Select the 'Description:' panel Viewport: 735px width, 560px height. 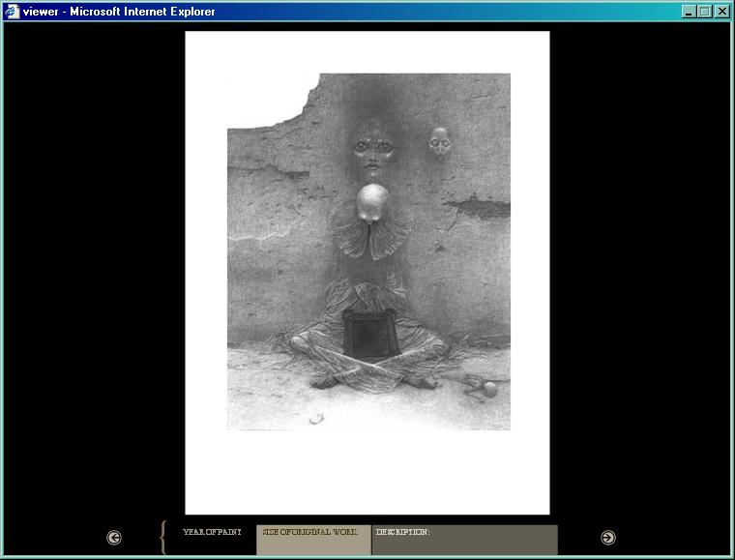point(464,540)
